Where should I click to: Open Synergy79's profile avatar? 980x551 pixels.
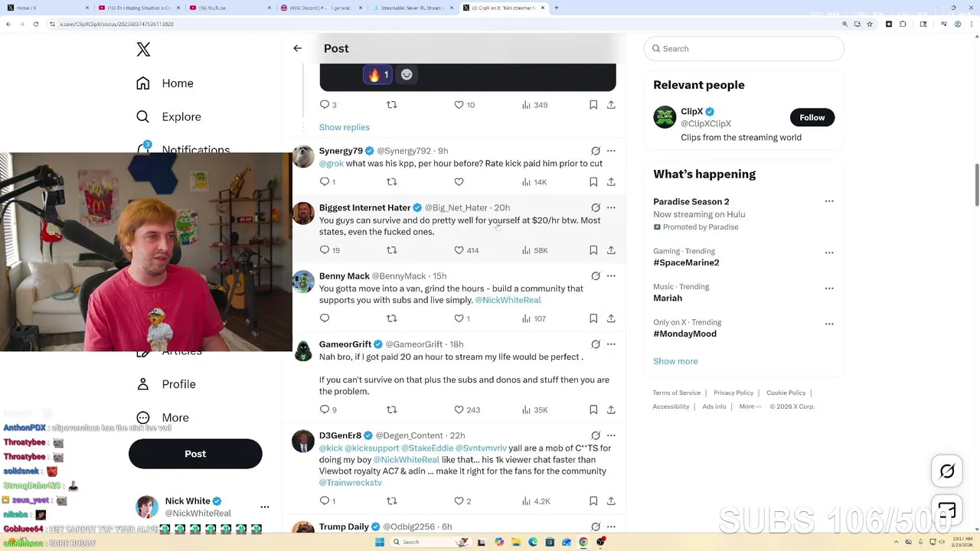click(x=303, y=156)
